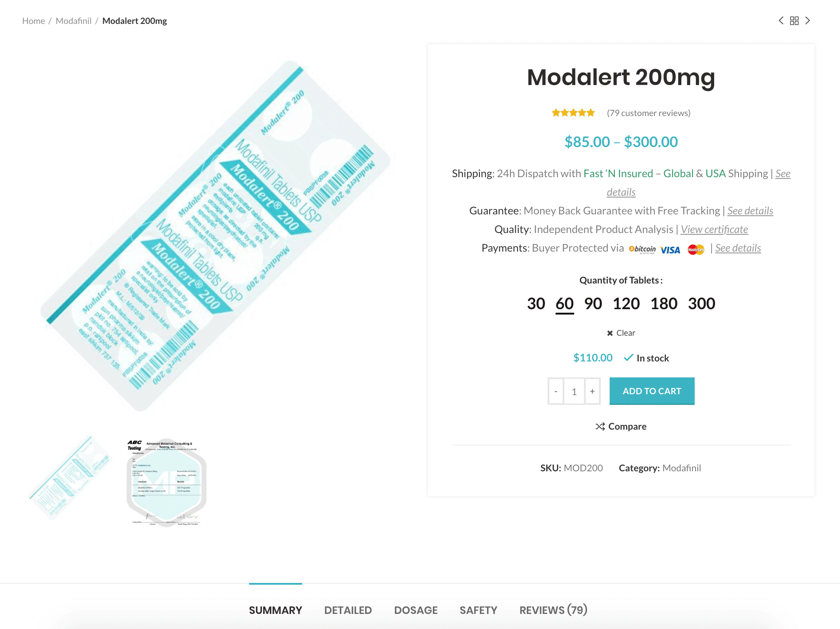Click the Bitcoin payment logo

pyautogui.click(x=642, y=249)
